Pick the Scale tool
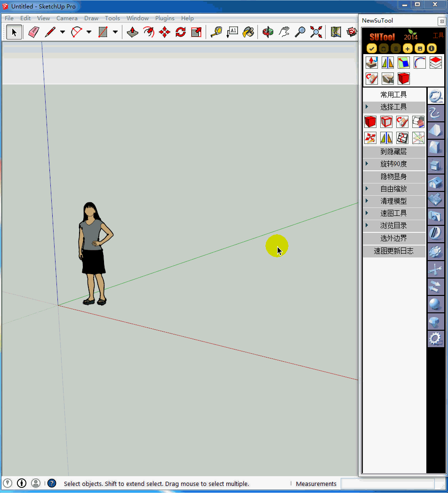448x493 pixels. (196, 32)
